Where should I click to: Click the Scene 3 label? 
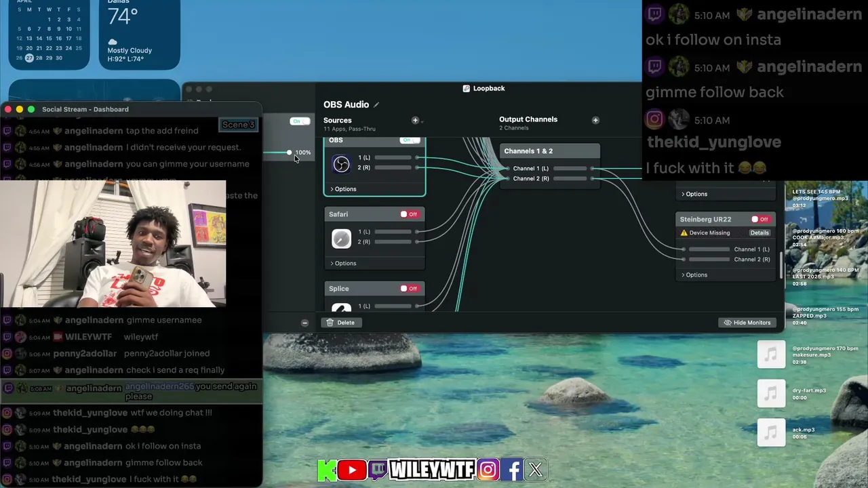[x=239, y=125]
